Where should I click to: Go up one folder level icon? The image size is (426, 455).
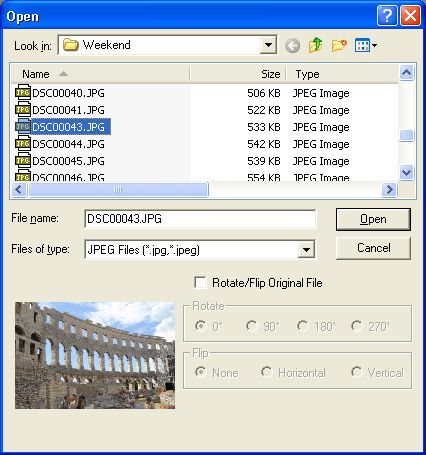(315, 45)
